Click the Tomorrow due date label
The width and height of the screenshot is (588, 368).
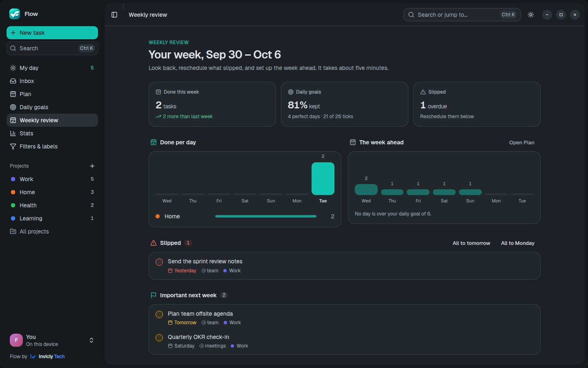pos(182,323)
